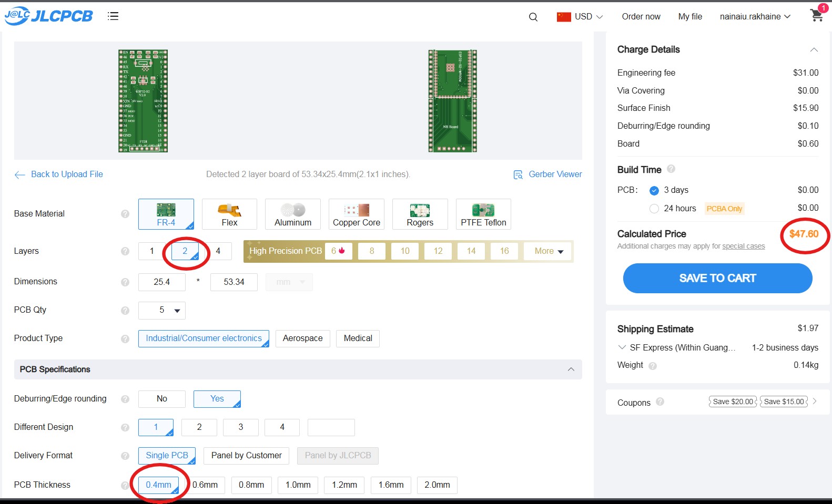Screen dimensions: 832x504
Task: Apply the Save $15.00 coupon
Action: [x=784, y=402]
